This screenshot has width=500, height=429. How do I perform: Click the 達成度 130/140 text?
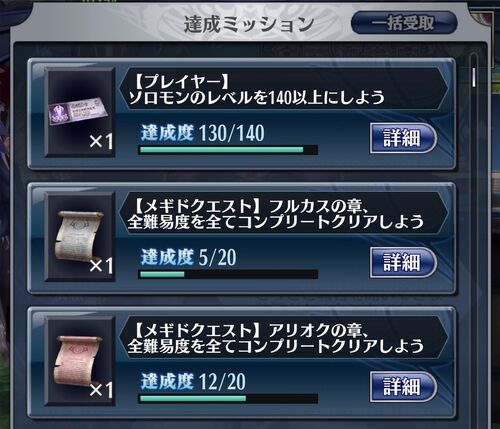[x=203, y=133]
